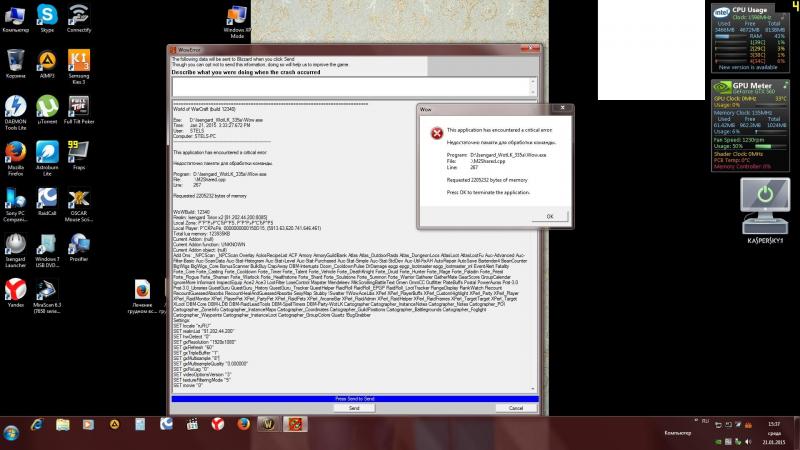
Task: Click the crash report vertical scrollbar
Action: pos(533,246)
